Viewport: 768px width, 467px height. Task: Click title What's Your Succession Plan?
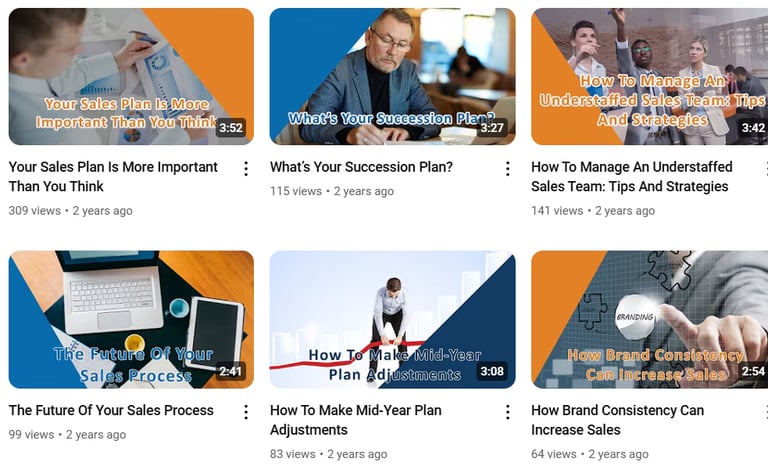[361, 167]
